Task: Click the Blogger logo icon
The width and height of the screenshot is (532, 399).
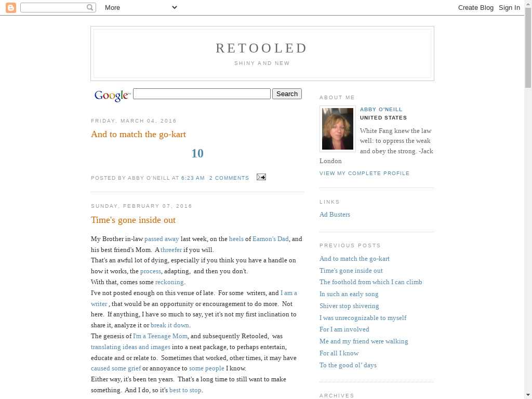Action: (x=10, y=7)
